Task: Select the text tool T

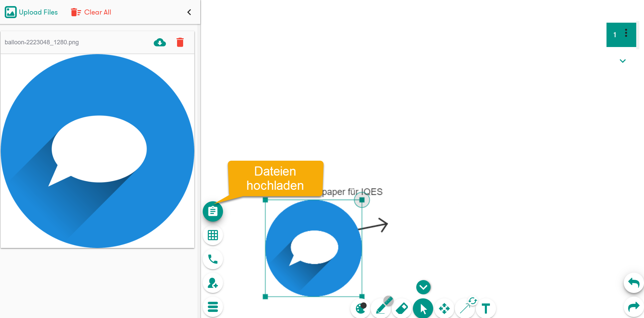Action: pyautogui.click(x=486, y=308)
